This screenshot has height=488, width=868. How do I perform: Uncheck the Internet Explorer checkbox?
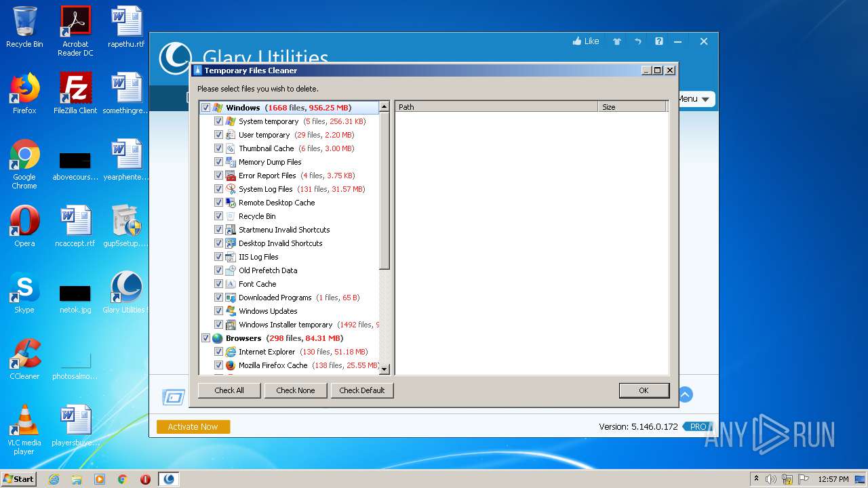(218, 352)
